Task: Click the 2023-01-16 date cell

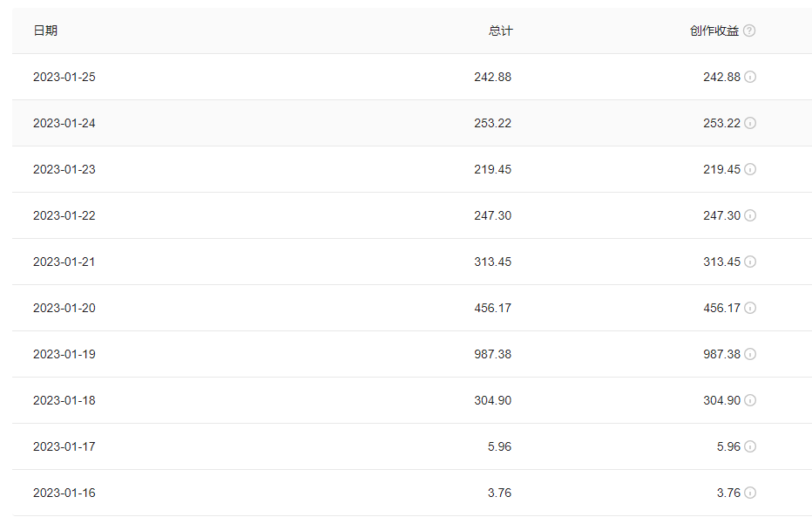Action: click(x=64, y=493)
